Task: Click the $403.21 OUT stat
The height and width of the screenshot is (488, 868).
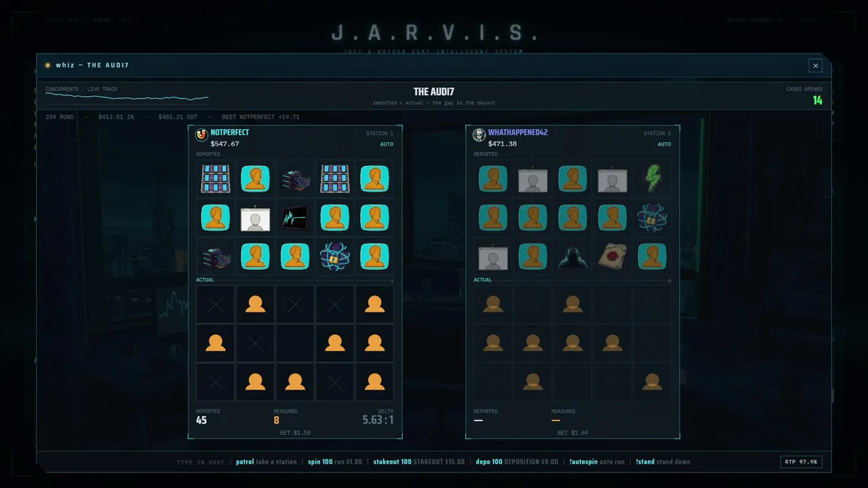Action: [x=178, y=117]
